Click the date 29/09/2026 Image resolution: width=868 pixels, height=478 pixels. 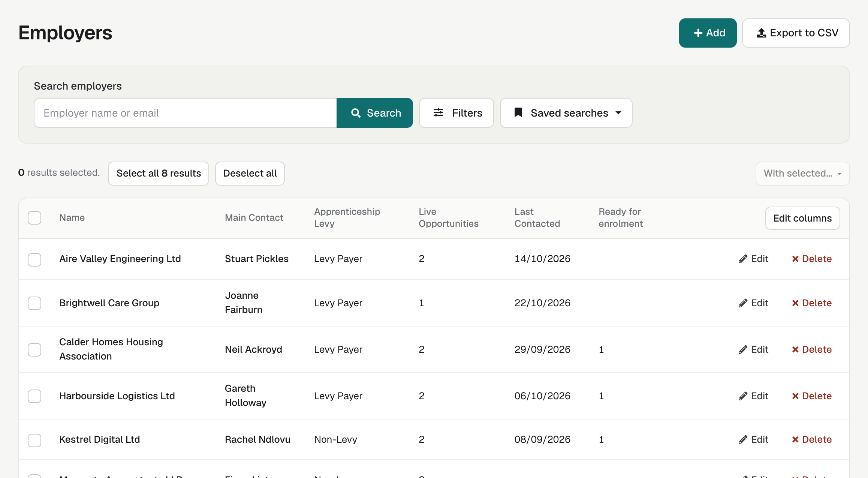point(542,349)
